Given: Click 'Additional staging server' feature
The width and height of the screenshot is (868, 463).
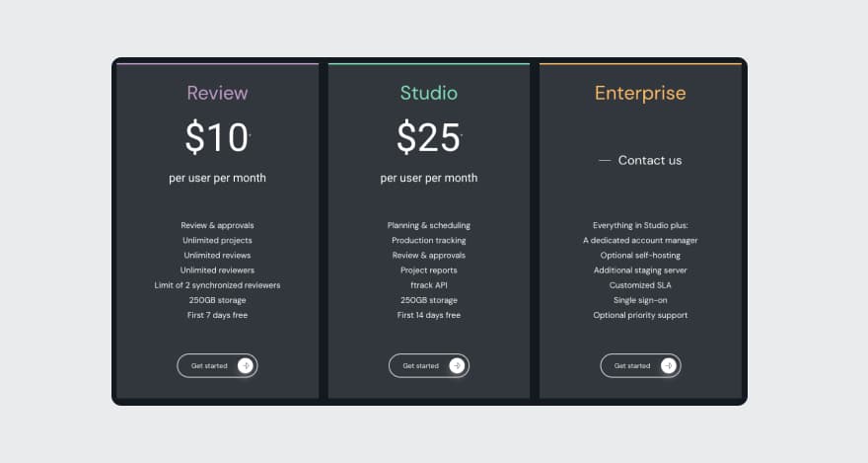Looking at the screenshot, I should point(640,270).
